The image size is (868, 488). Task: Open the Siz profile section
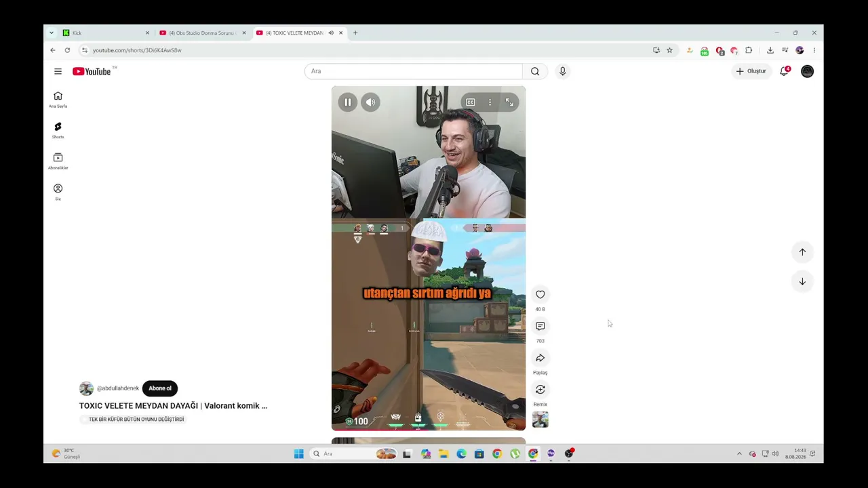click(x=58, y=192)
